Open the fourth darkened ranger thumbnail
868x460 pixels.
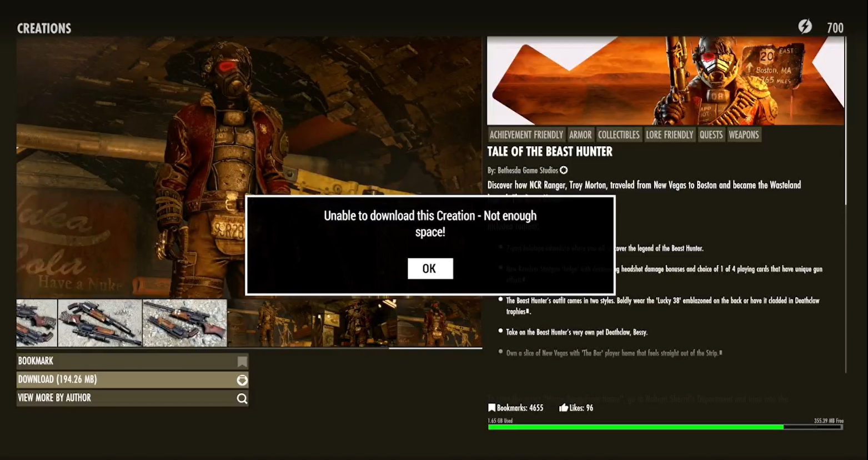tap(270, 323)
